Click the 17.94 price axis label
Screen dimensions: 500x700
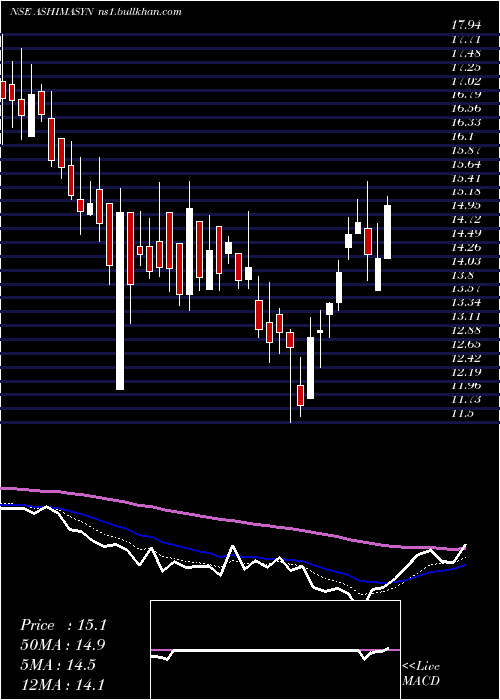pyautogui.click(x=468, y=25)
